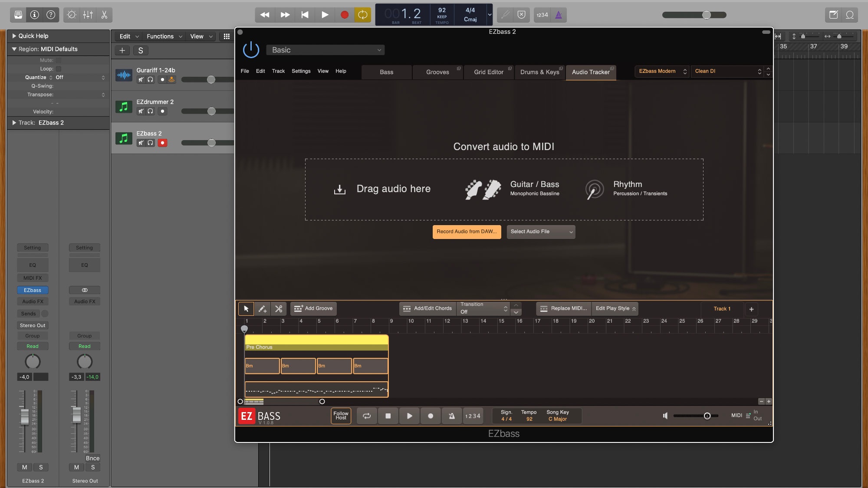Open the Basic preset dropdown
The height and width of the screenshot is (488, 868).
(325, 50)
